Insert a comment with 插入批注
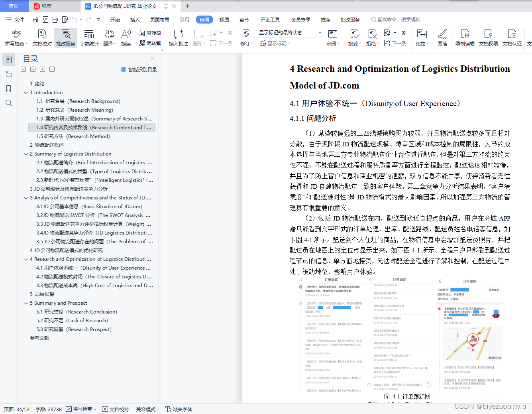 pyautogui.click(x=179, y=38)
